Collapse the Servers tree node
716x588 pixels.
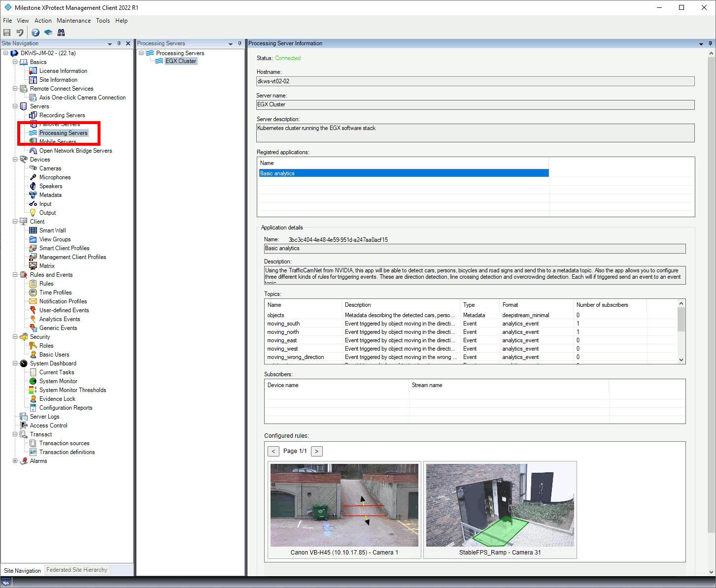[x=15, y=106]
